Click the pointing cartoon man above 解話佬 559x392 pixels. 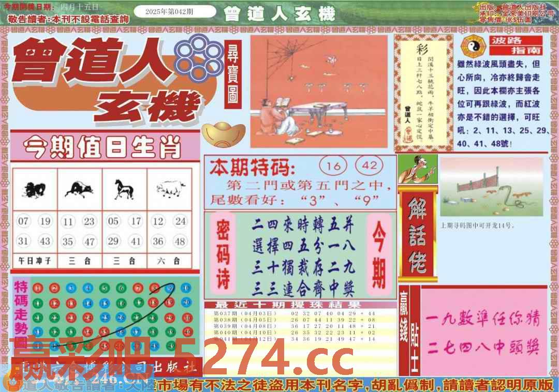coord(418,169)
